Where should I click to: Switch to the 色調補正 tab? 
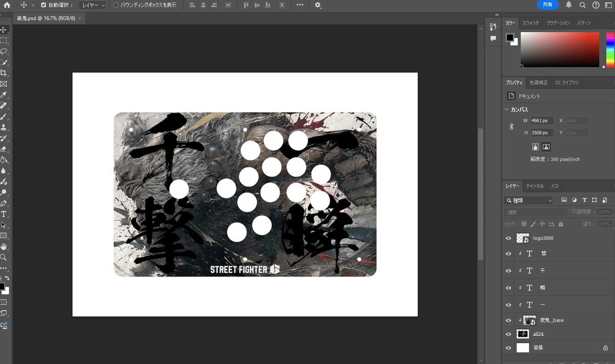pyautogui.click(x=539, y=82)
